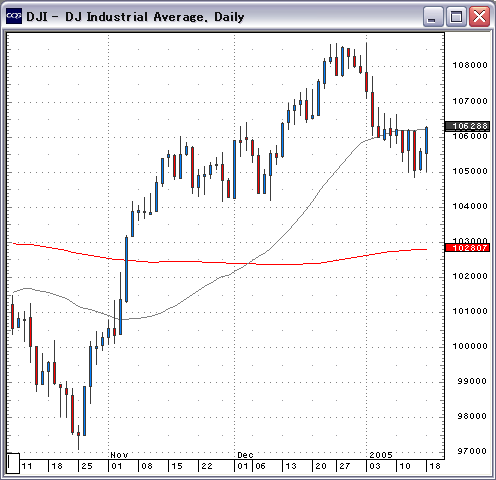Click the red moving average value 102807
This screenshot has width=496, height=480.
click(x=467, y=248)
